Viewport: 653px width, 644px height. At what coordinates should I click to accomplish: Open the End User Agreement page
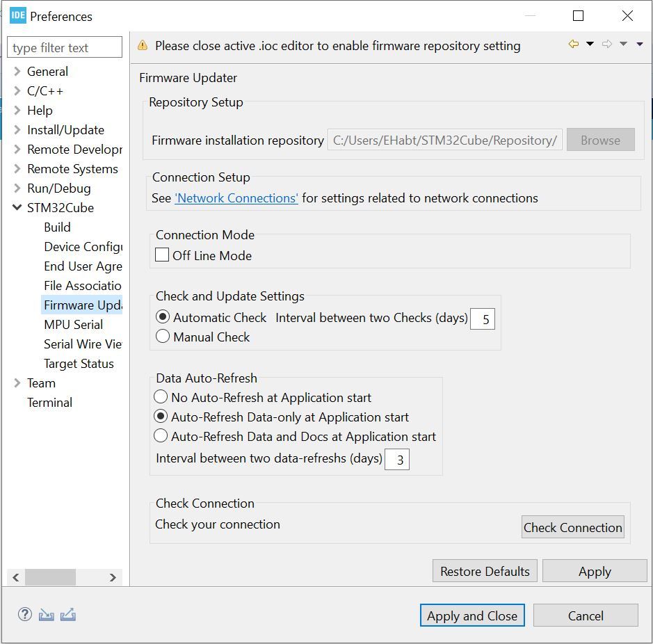click(x=83, y=266)
